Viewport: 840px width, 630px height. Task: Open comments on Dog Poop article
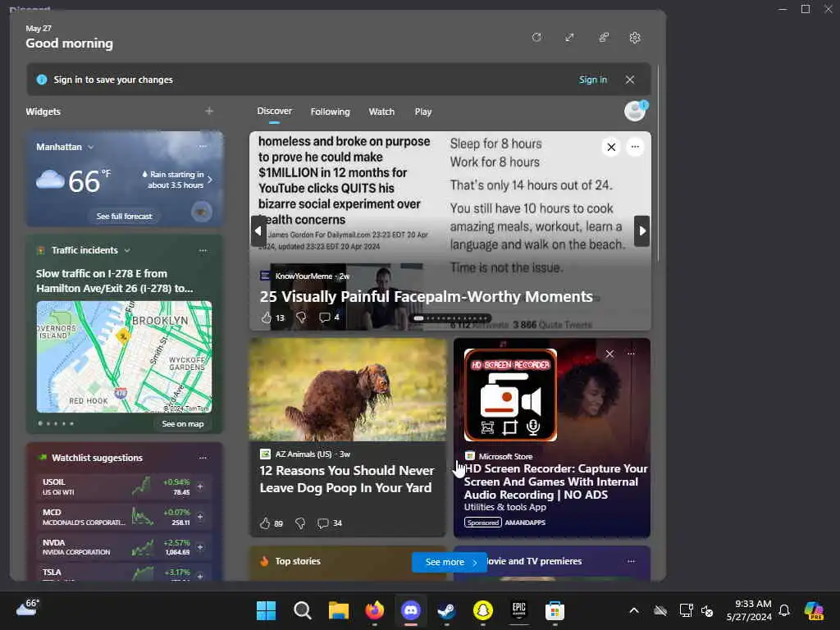pos(330,523)
